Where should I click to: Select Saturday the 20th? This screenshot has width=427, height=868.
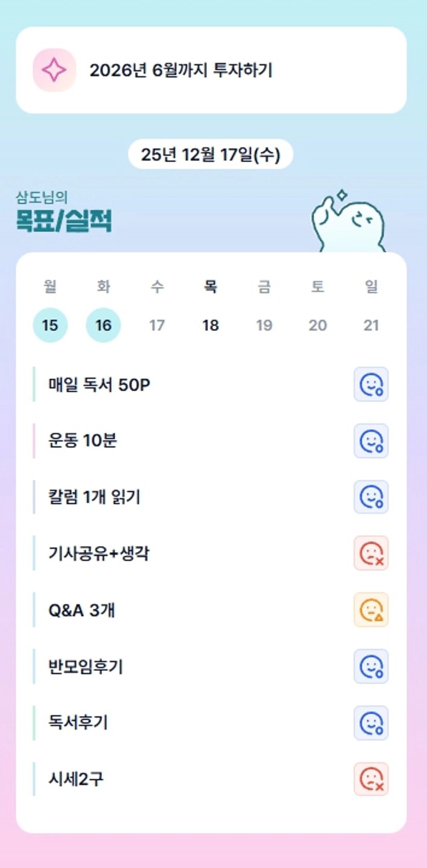click(x=318, y=325)
